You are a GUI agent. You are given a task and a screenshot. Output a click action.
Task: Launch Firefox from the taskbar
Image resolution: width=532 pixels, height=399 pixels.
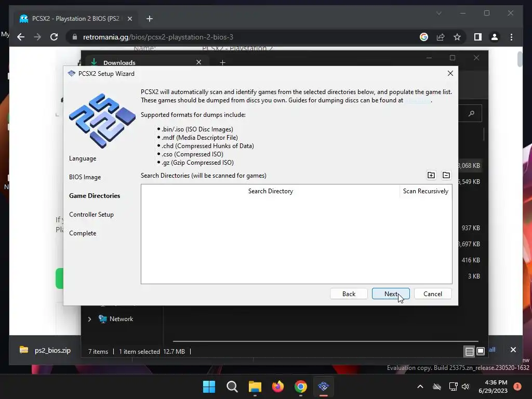278,387
